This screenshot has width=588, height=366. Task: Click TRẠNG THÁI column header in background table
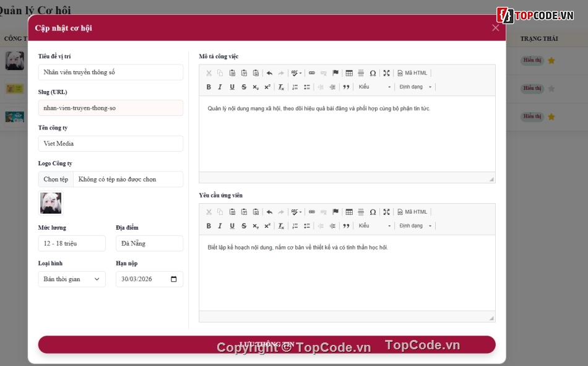coord(539,38)
